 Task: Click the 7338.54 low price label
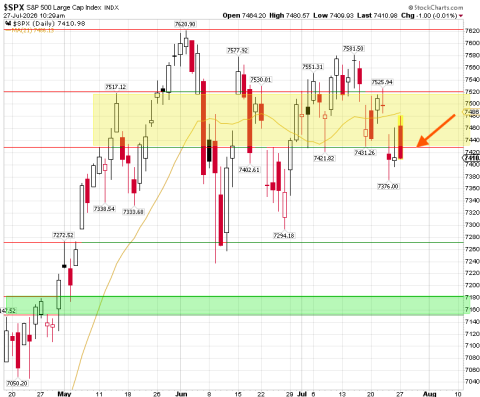coord(104,209)
